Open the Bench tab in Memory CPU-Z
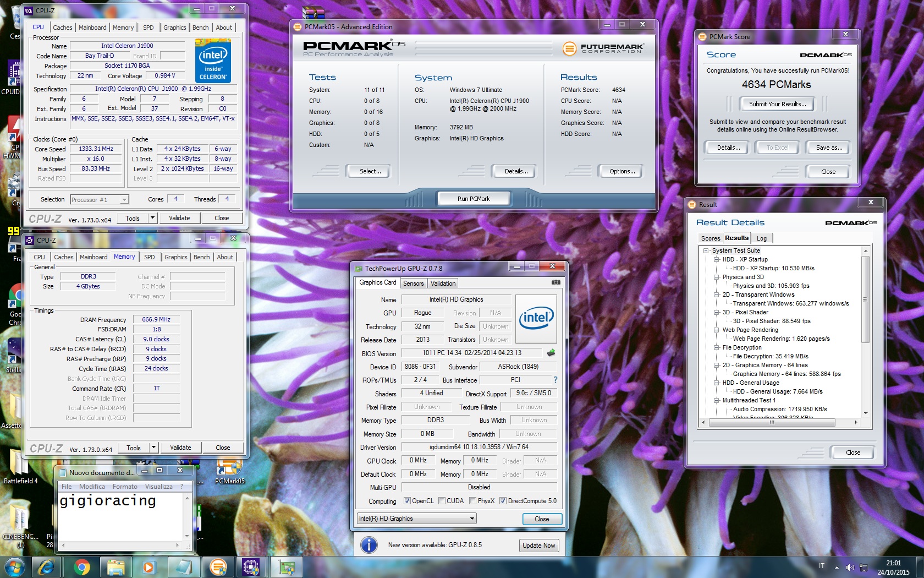The width and height of the screenshot is (924, 578). pyautogui.click(x=201, y=257)
